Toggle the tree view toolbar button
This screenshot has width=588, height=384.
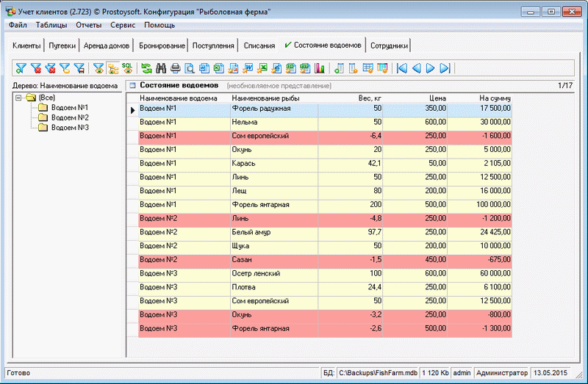[x=113, y=68]
